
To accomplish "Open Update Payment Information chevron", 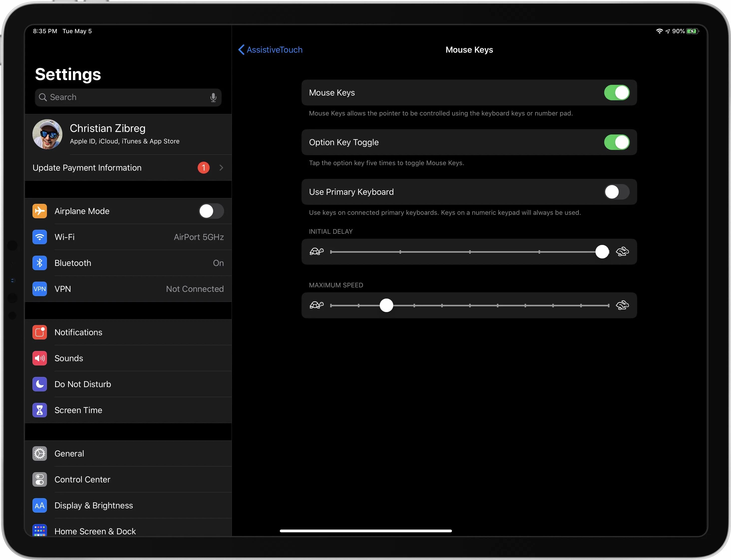I will pos(221,168).
